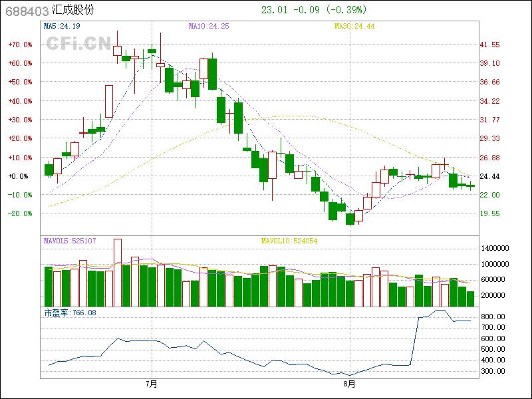Viewport: 532px width, 399px height.
Task: Click the 1400000 volume axis label
Action: coord(495,248)
